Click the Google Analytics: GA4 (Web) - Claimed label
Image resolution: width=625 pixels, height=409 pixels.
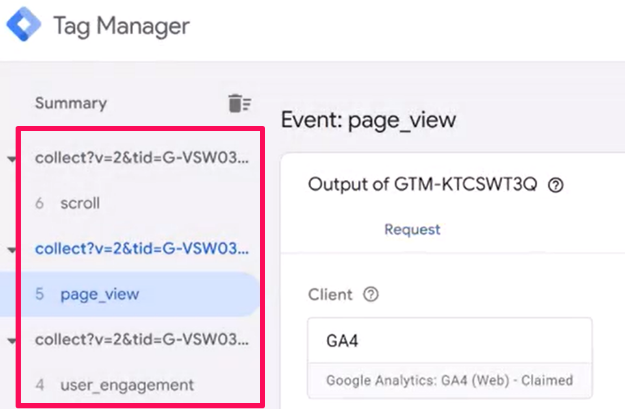(450, 381)
